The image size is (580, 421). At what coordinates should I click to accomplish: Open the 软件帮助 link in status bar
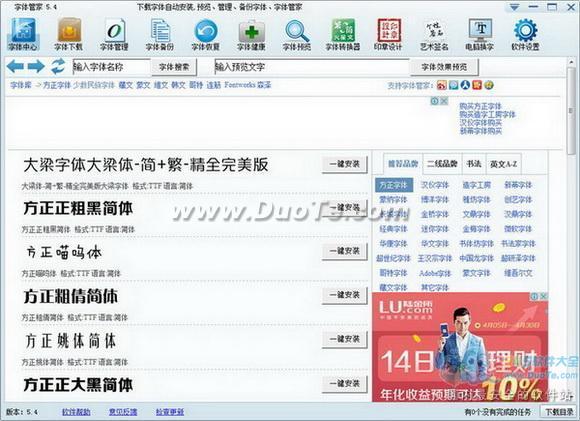click(x=76, y=412)
